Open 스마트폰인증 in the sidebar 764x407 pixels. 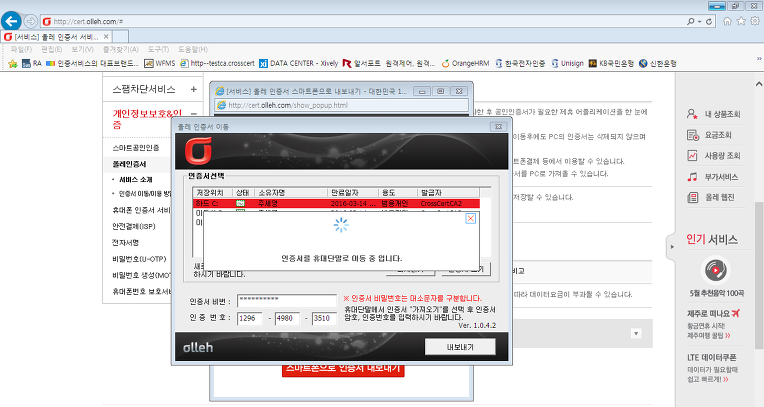tap(136, 148)
